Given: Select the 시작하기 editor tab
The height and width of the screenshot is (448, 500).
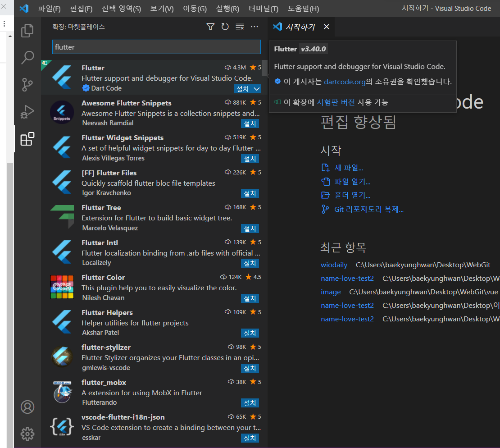Looking at the screenshot, I should click(300, 27).
